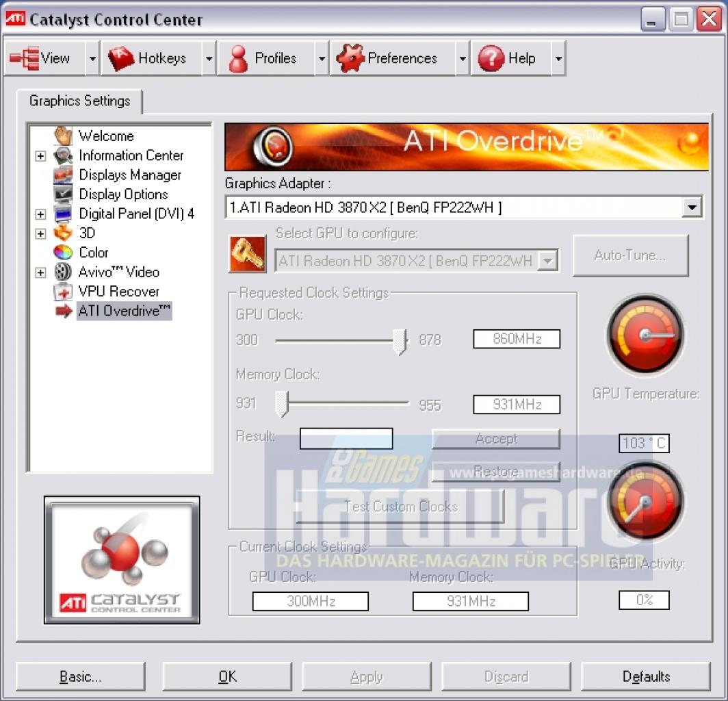Click the 0% GPU Activity readout

[644, 600]
